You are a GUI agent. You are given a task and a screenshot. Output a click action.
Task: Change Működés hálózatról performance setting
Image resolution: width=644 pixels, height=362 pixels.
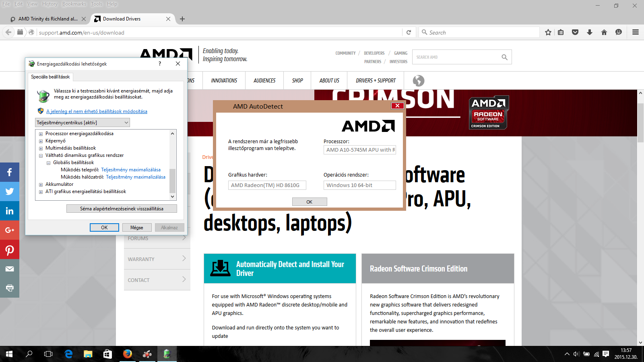point(136,177)
